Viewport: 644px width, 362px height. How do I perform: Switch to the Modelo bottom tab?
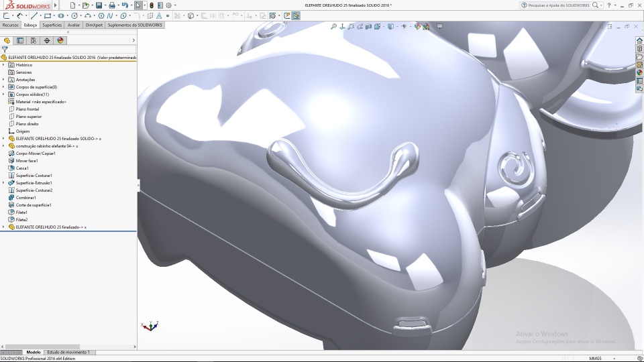[34, 352]
